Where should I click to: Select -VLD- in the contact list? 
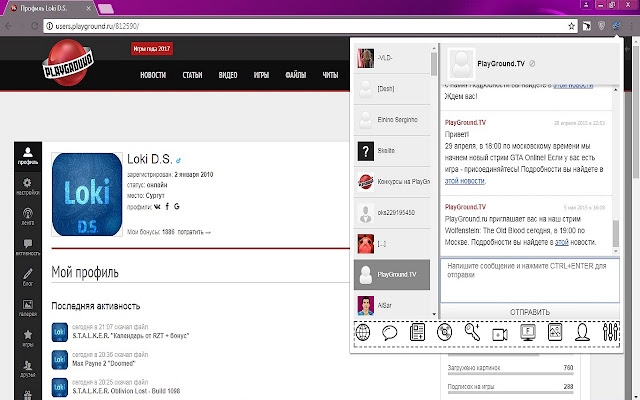pos(392,58)
